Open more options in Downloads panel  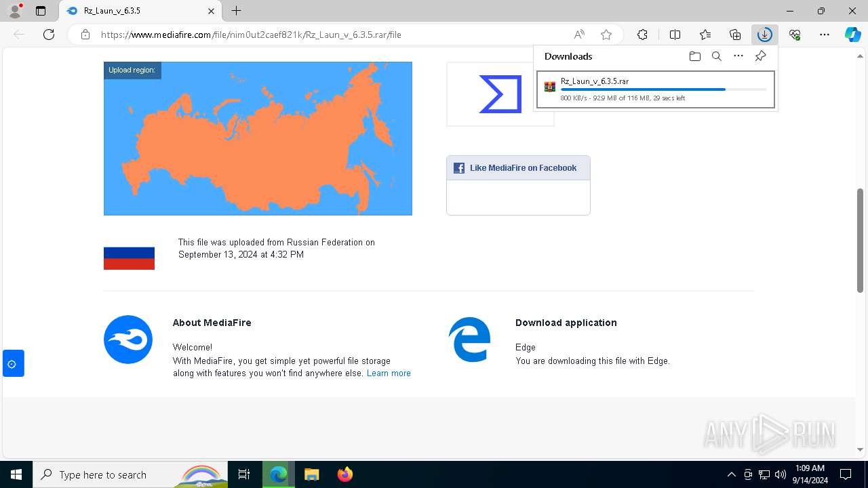click(x=738, y=56)
